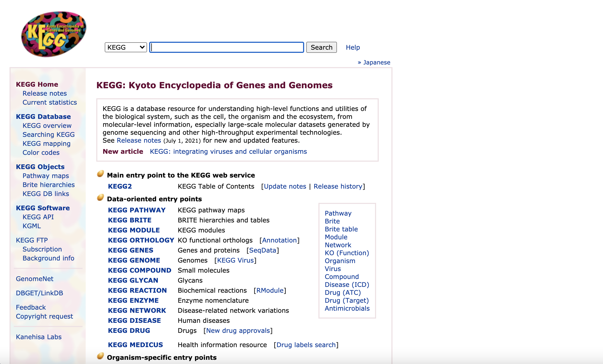Image resolution: width=603 pixels, height=364 pixels.
Task: Open the KEGG2 table of contents
Action: pos(120,186)
